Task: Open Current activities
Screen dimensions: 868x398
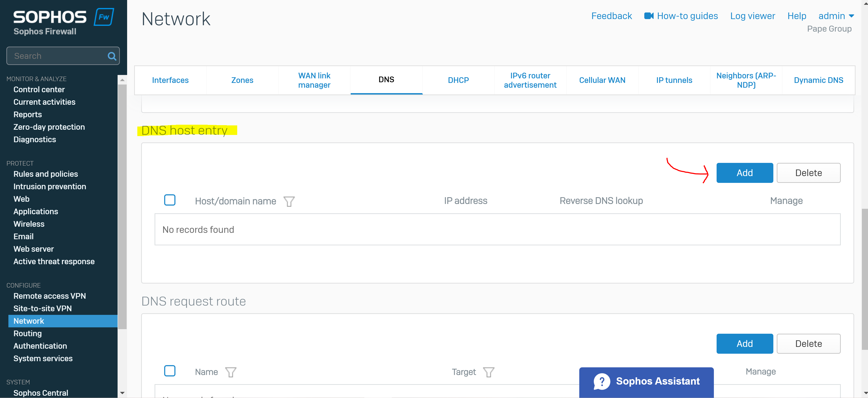Action: (44, 102)
